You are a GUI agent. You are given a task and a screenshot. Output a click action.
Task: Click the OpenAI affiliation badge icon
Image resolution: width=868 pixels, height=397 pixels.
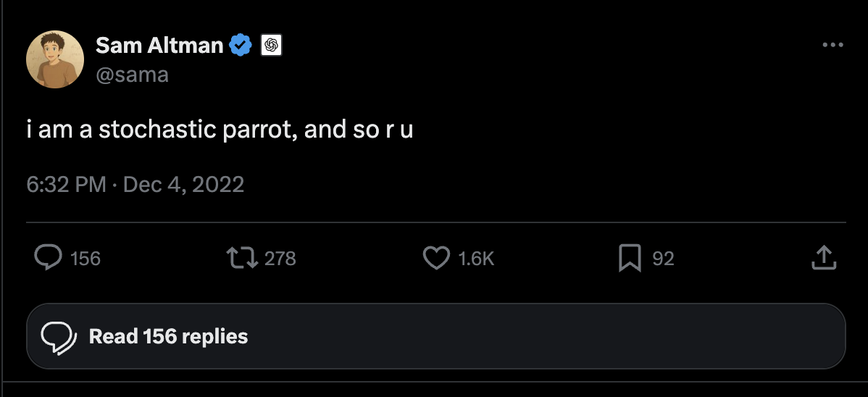(x=271, y=46)
